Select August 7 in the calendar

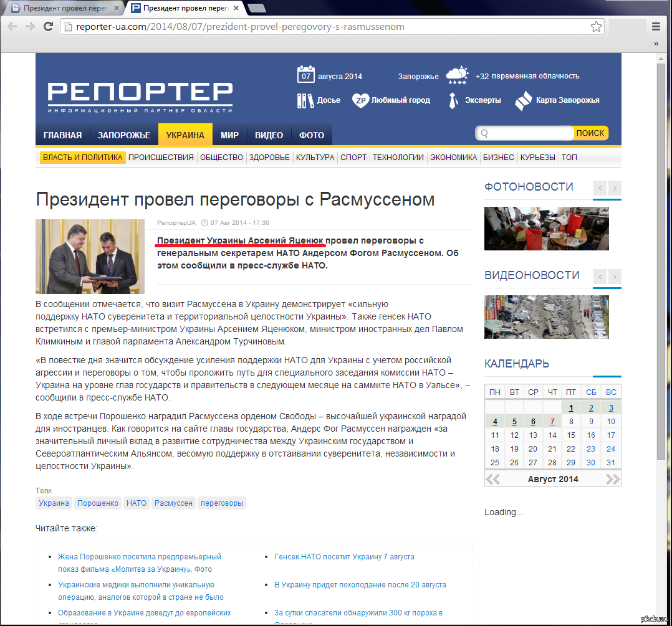tap(552, 422)
